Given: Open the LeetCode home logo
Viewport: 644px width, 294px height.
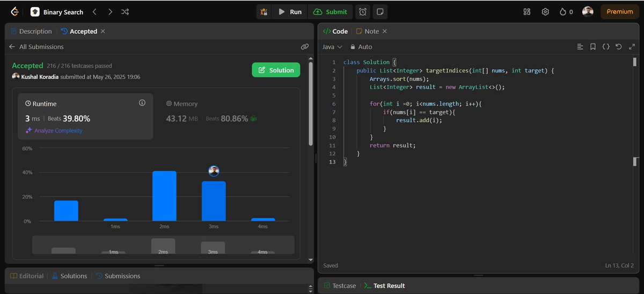Looking at the screenshot, I should pyautogui.click(x=14, y=11).
